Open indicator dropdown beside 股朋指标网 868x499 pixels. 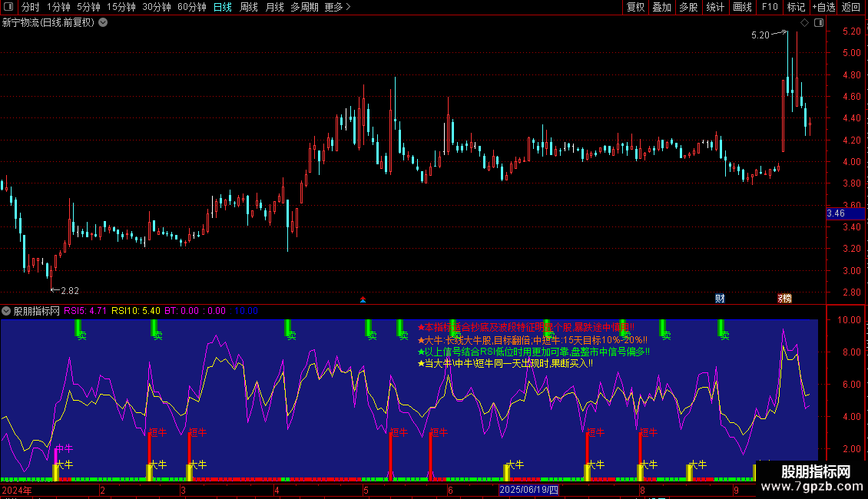[6, 311]
